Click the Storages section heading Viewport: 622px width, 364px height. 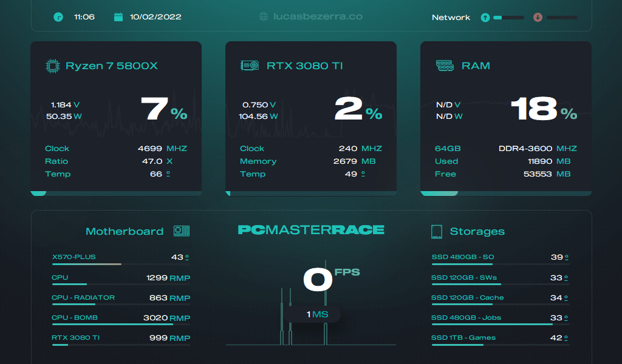[477, 231]
